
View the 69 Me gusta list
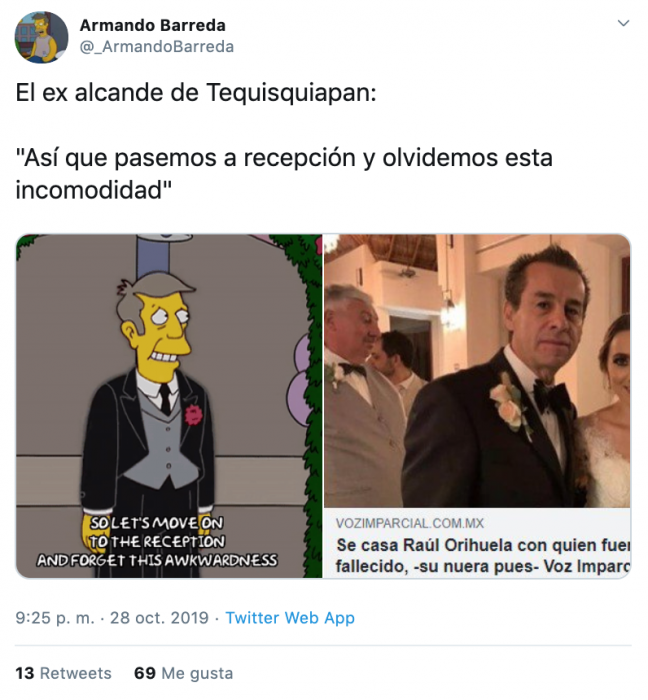(183, 673)
